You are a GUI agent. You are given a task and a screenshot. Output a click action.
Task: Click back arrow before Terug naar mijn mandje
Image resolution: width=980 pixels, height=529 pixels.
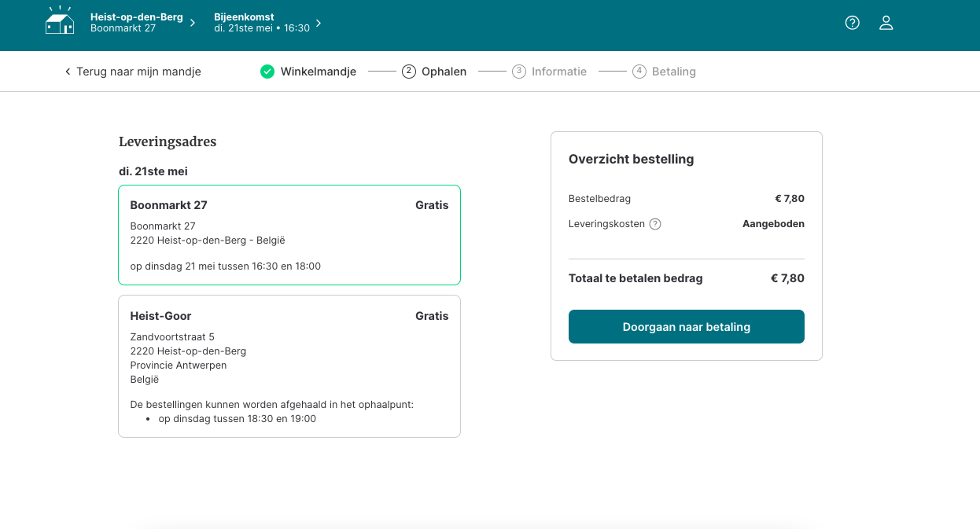pos(68,72)
